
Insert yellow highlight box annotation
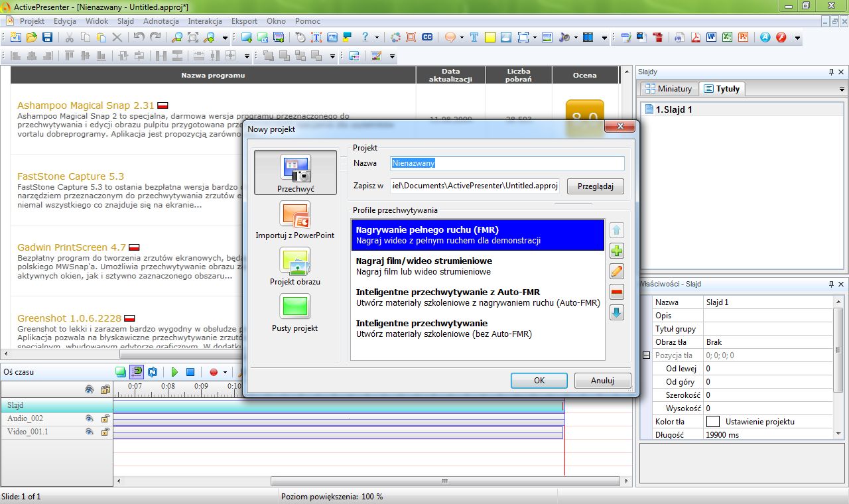point(490,37)
